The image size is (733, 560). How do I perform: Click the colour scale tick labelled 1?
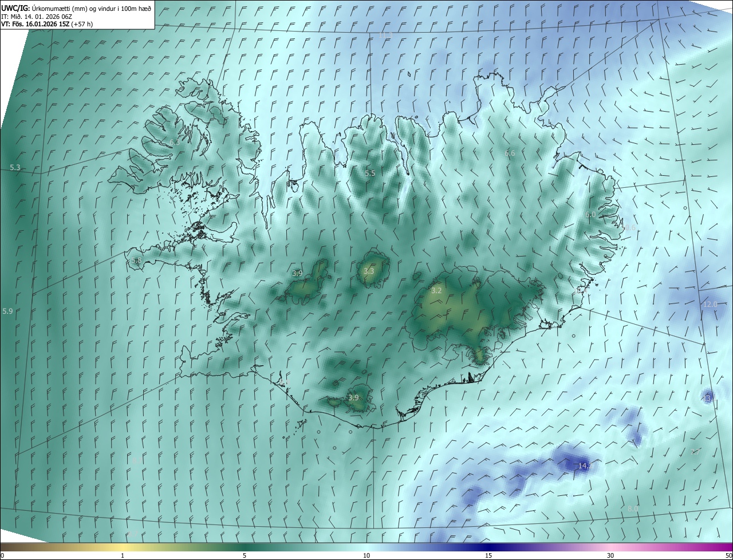click(123, 556)
